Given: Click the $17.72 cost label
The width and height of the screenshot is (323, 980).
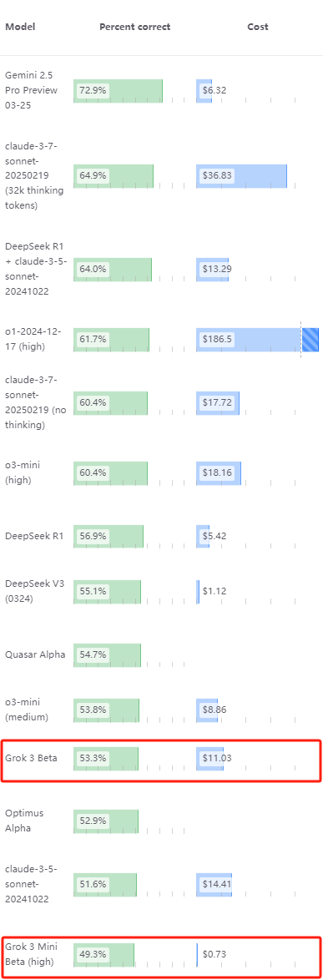Looking at the screenshot, I should pos(217,402).
